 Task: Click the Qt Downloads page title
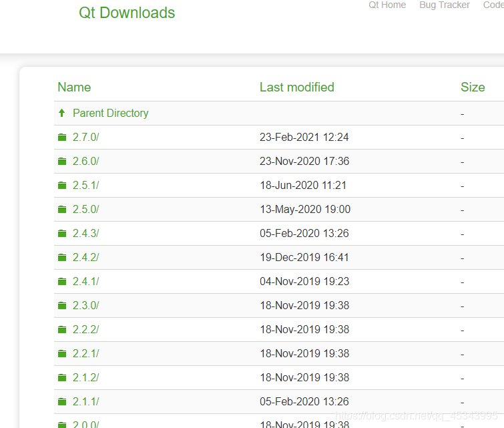click(127, 13)
